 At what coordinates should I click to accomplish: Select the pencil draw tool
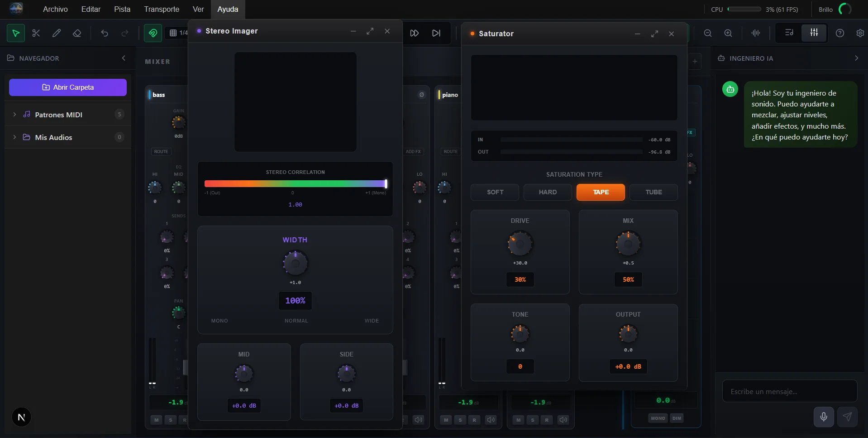[x=57, y=33]
